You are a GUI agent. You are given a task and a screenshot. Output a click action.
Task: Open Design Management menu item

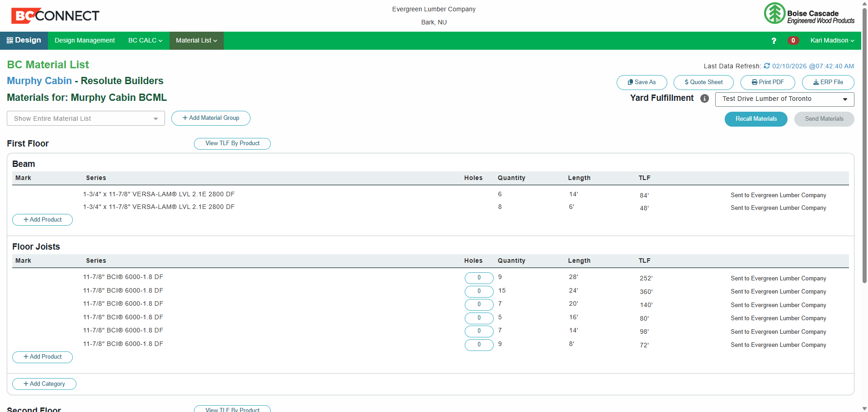pos(85,40)
